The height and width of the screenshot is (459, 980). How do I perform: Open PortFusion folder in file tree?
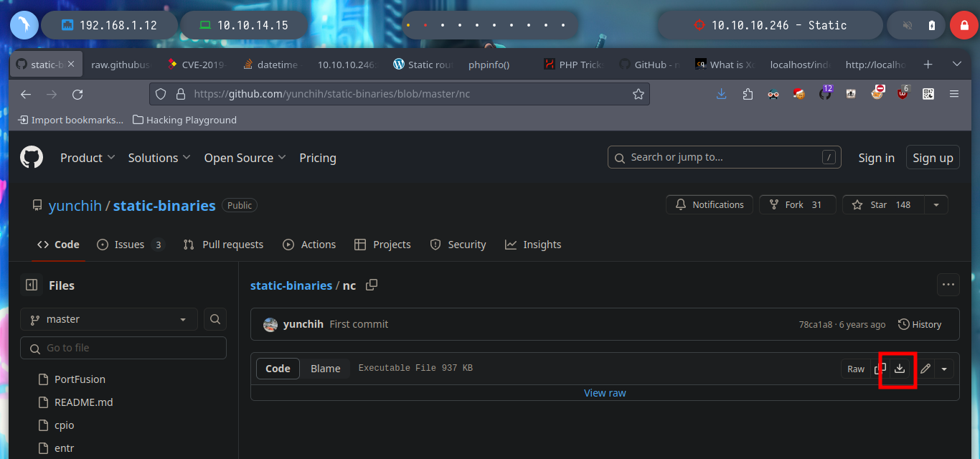coord(80,379)
